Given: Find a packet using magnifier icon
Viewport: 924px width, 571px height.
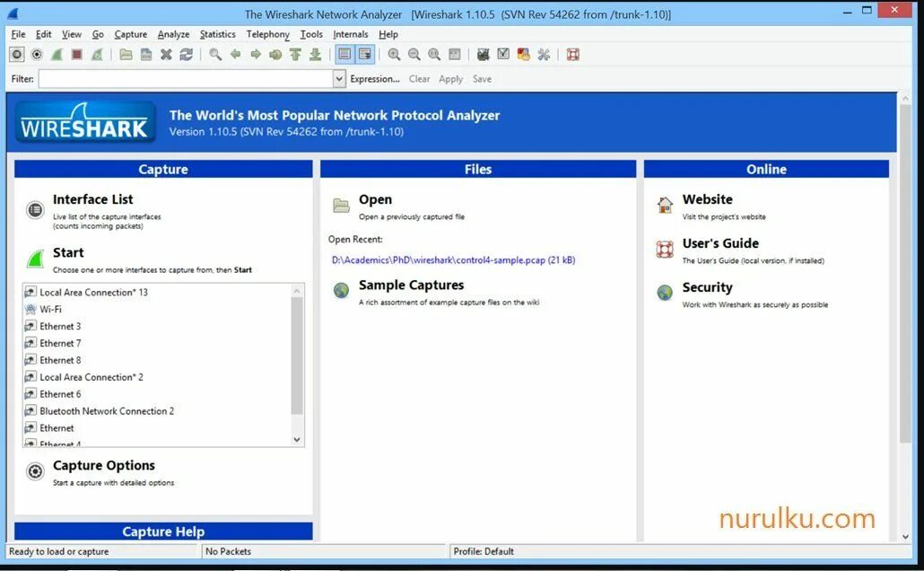Looking at the screenshot, I should pos(215,55).
